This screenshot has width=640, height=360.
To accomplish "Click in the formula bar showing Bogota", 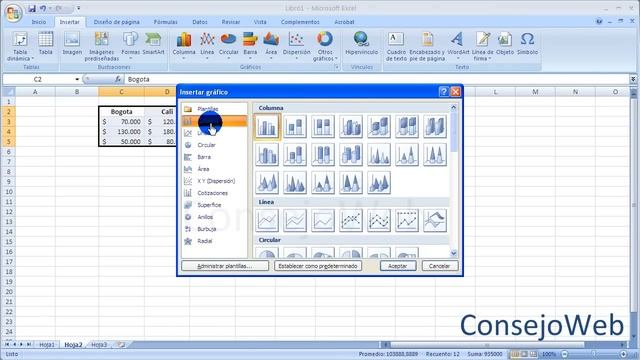I will (x=377, y=79).
